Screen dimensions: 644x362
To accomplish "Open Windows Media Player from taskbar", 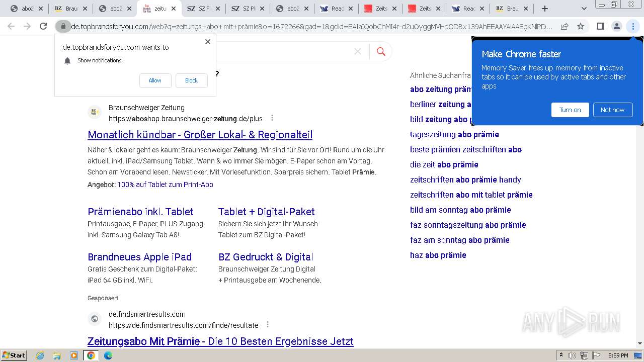I will 74,355.
